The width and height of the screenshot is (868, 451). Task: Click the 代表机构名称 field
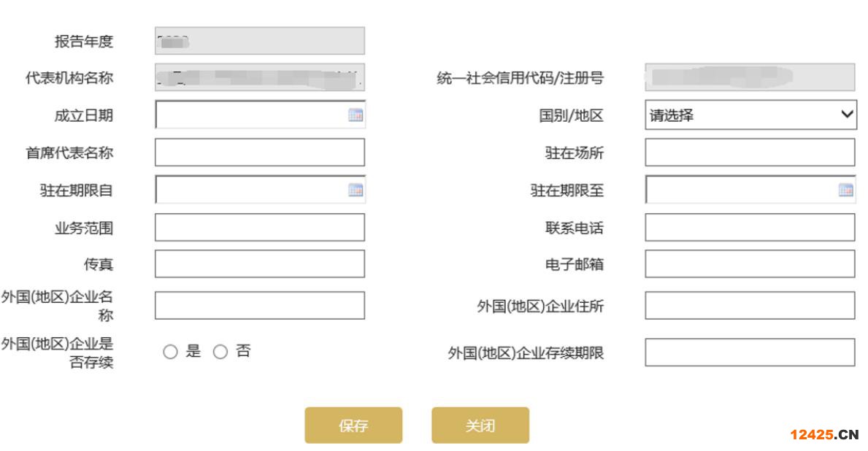tap(259, 76)
